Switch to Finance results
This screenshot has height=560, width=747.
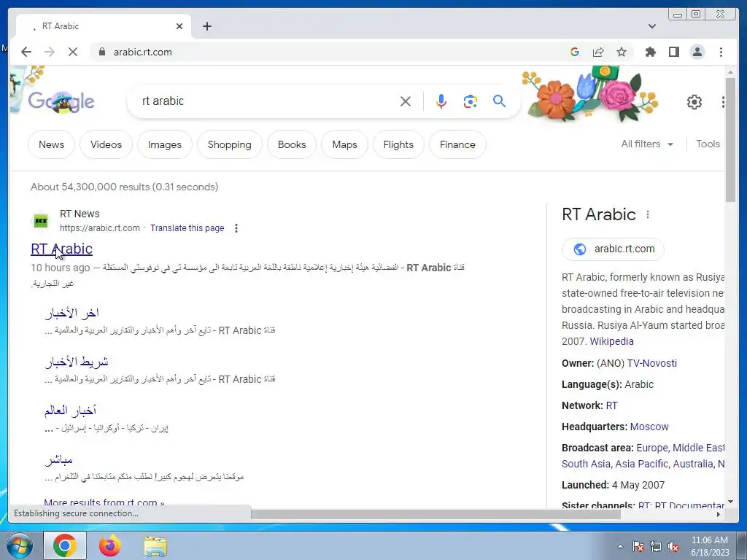457,144
